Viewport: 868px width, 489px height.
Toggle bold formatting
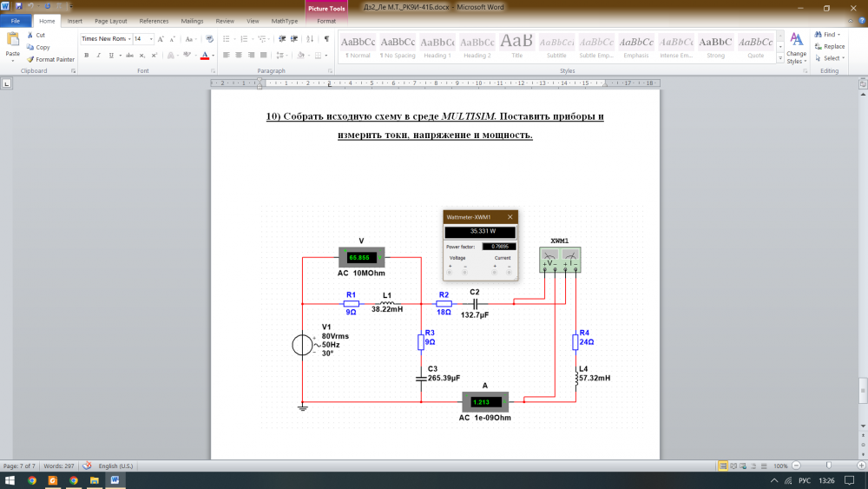click(86, 55)
